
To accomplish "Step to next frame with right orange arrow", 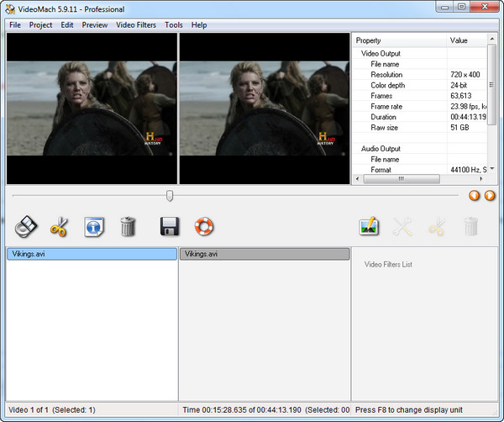I will pyautogui.click(x=490, y=196).
